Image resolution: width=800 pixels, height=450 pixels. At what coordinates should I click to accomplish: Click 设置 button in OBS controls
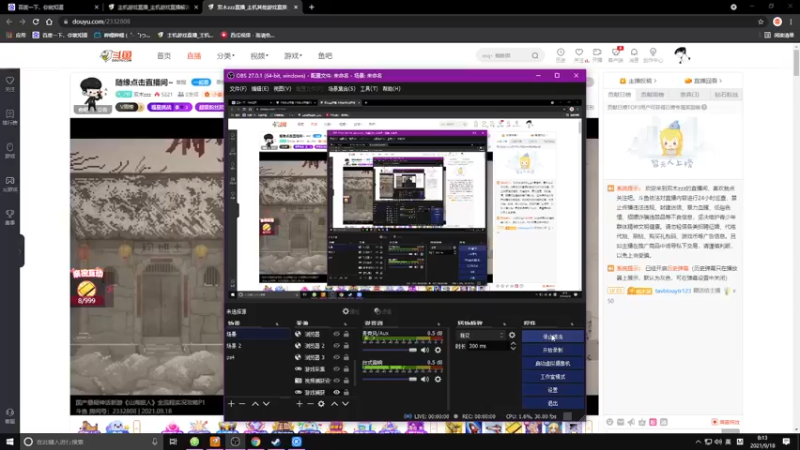click(553, 390)
